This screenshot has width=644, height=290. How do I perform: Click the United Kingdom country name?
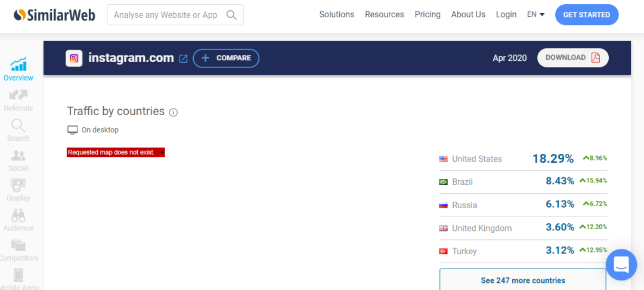(482, 228)
